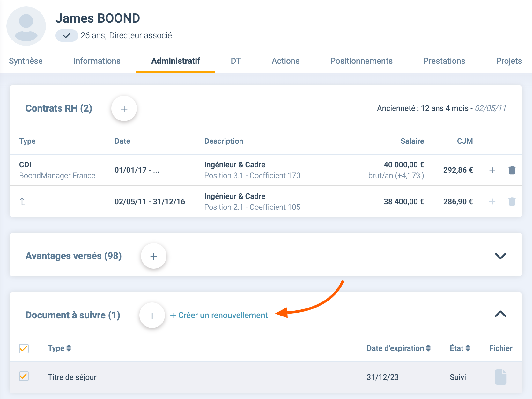Image resolution: width=532 pixels, height=399 pixels.
Task: Click Position 3.1 - Coefficient 170 description
Action: 252,176
